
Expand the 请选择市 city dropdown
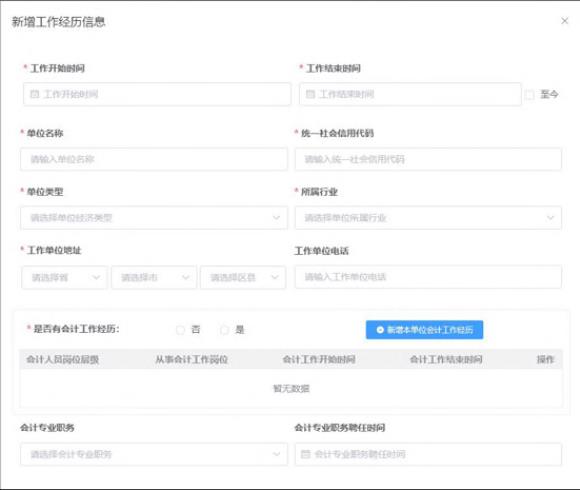154,277
